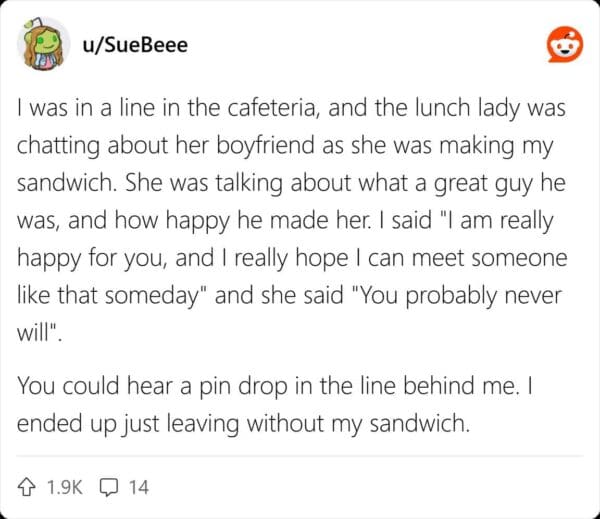The image size is (600, 519).
Task: Click the 14 comments count
Action: tap(139, 487)
